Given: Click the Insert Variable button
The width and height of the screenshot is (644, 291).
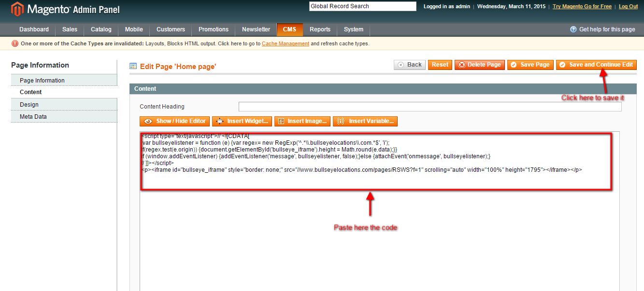Looking at the screenshot, I should pos(365,121).
